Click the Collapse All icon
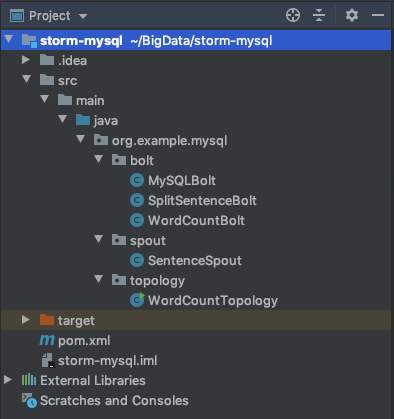The image size is (394, 419). (319, 15)
